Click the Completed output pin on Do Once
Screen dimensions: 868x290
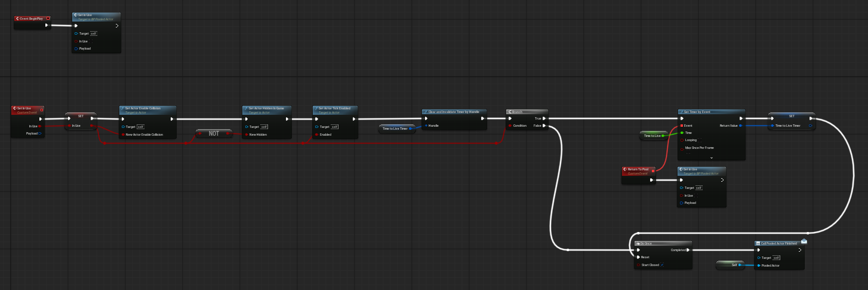point(688,250)
